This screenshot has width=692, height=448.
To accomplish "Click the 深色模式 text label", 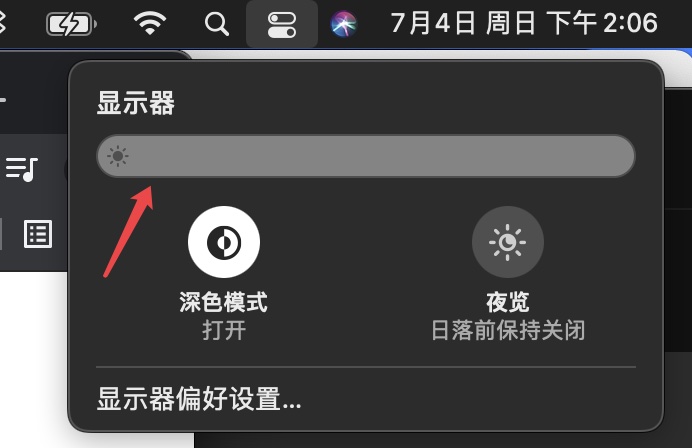I will (x=224, y=302).
